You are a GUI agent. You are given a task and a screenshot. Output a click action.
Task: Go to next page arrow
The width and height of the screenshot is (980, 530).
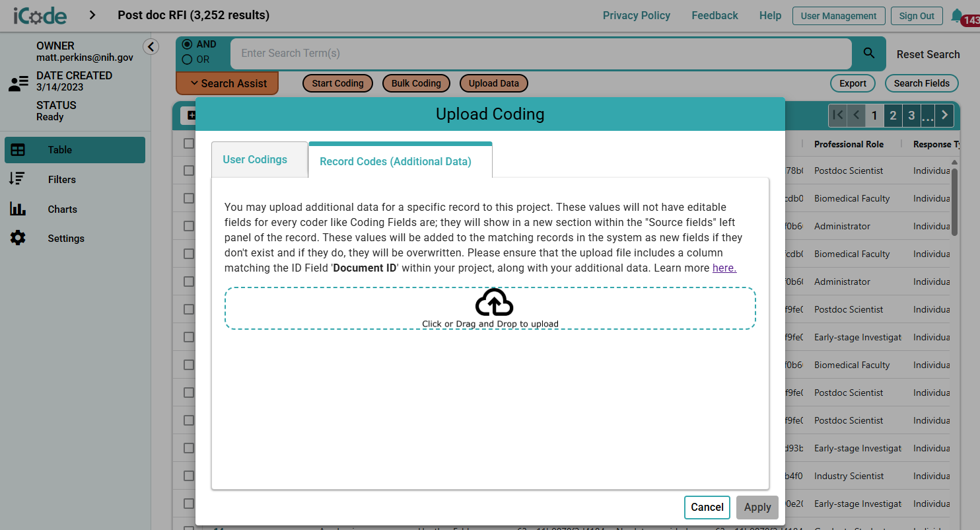pos(945,115)
